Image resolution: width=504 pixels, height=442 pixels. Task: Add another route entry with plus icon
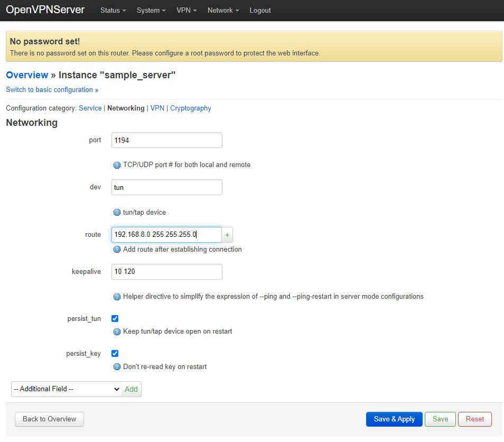227,235
